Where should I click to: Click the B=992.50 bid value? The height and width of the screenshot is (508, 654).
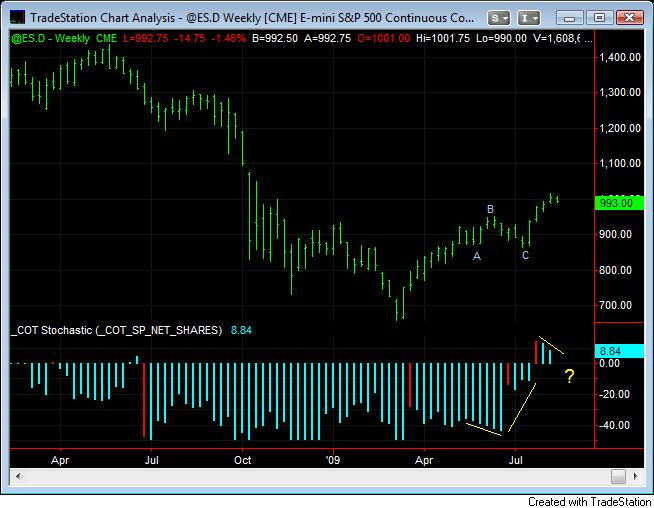(275, 38)
